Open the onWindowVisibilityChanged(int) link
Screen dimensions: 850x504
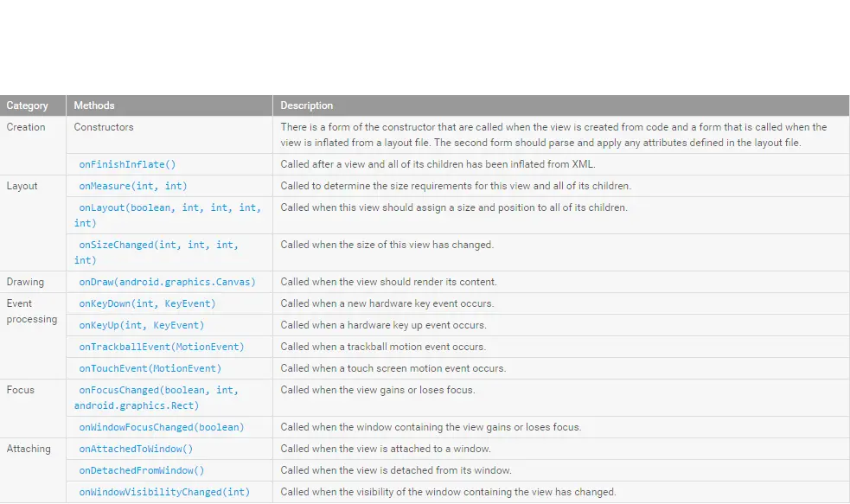(x=164, y=492)
